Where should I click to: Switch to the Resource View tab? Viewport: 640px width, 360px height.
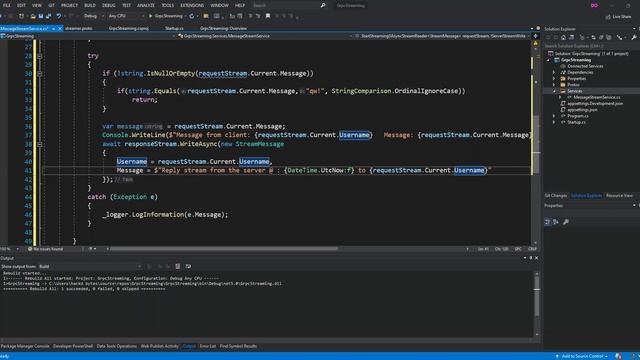(619, 196)
